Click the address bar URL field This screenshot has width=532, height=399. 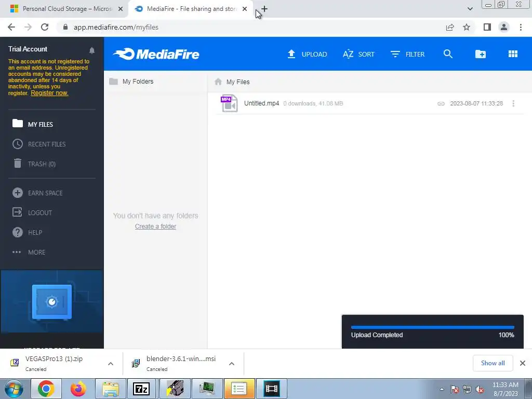pos(251,27)
